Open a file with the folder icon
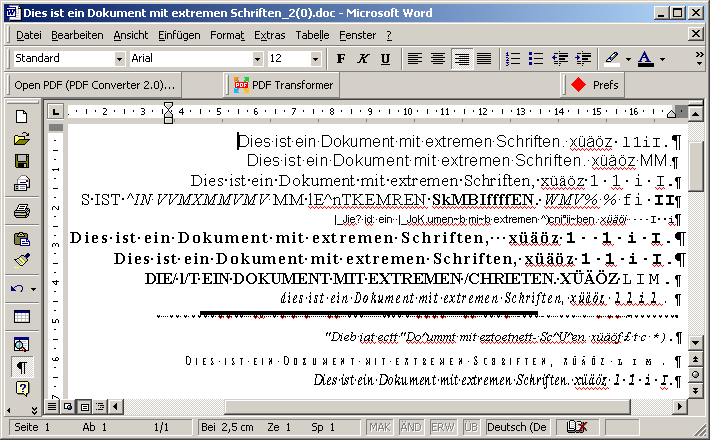The height and width of the screenshot is (440, 710). [x=21, y=139]
